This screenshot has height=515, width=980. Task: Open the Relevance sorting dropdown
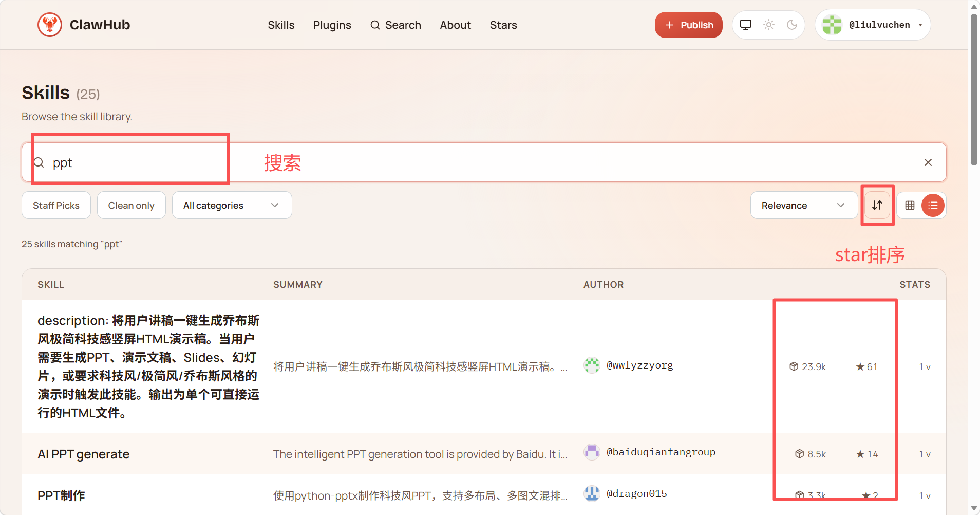803,205
